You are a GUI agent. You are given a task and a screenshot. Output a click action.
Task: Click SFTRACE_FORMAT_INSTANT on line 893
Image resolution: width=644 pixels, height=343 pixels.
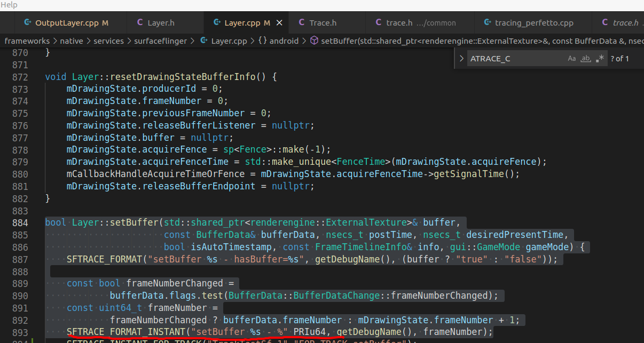tap(126, 332)
